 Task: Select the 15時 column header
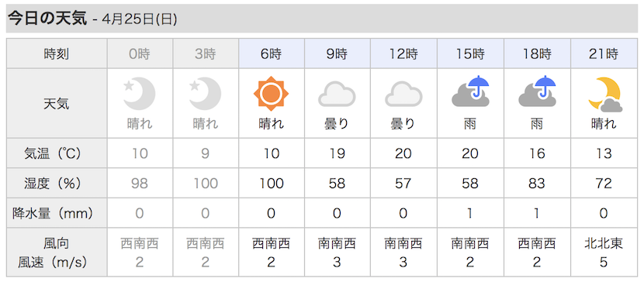pyautogui.click(x=470, y=53)
